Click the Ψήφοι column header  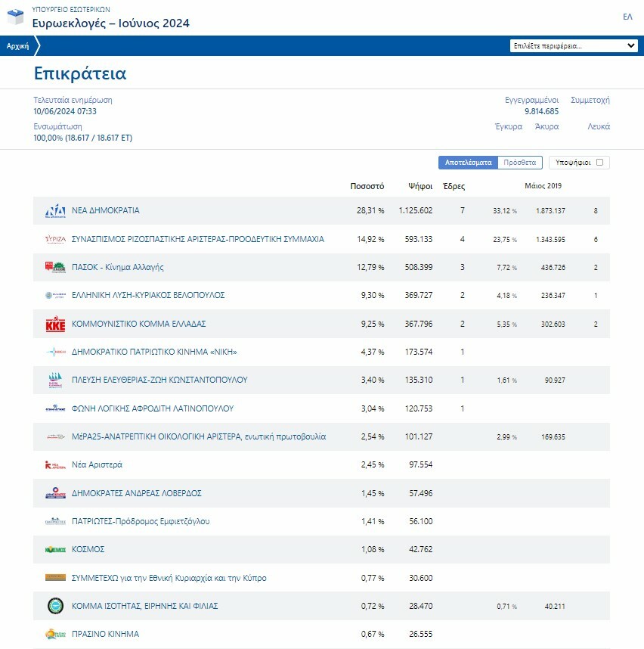click(420, 186)
